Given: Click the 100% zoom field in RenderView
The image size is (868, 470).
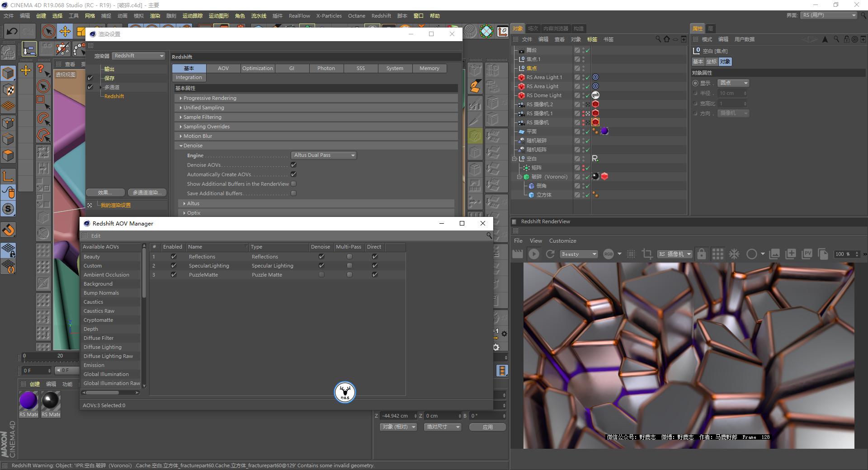Looking at the screenshot, I should [x=843, y=254].
